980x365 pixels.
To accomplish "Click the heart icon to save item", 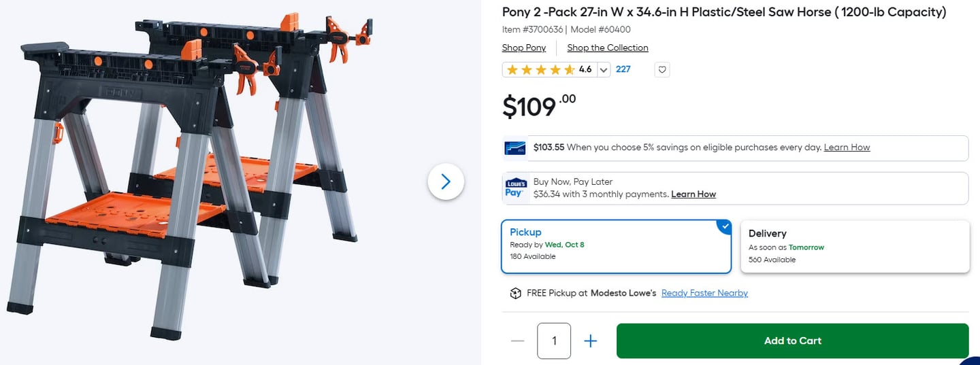I will click(x=661, y=69).
